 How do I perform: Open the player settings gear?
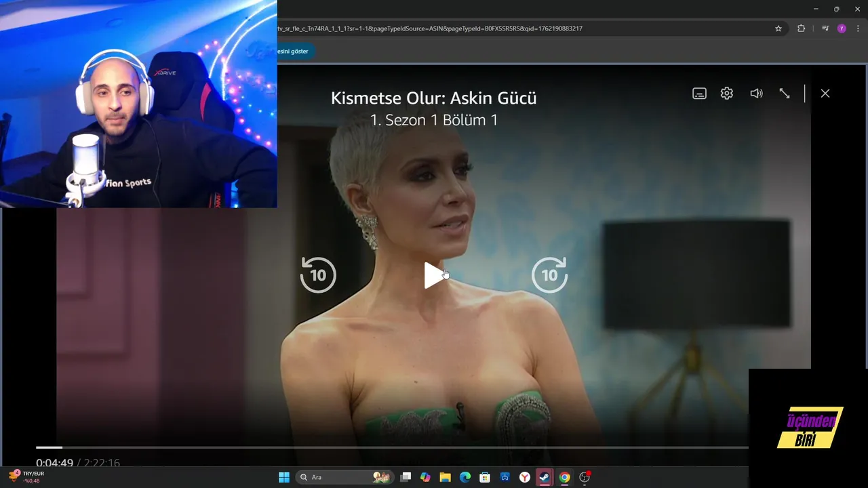[x=727, y=94]
